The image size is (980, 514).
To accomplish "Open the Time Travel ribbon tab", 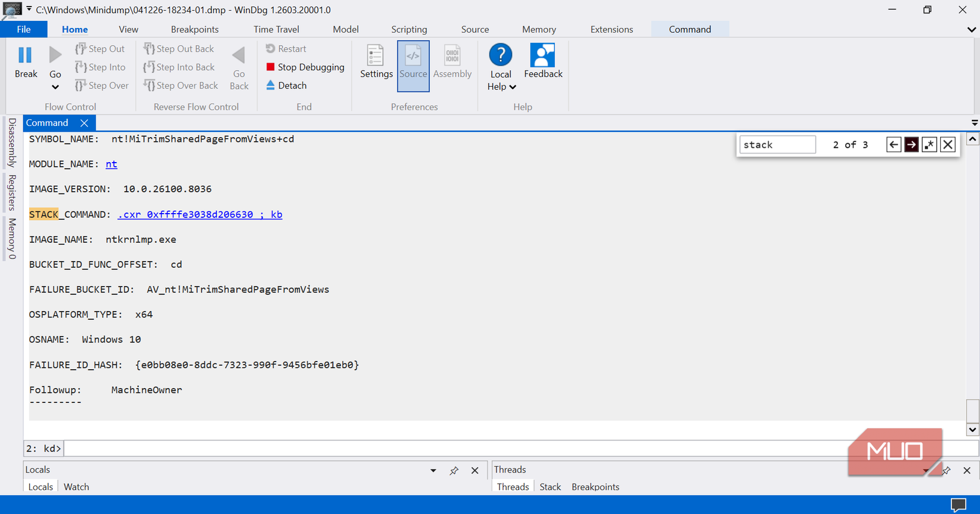I will click(x=276, y=29).
